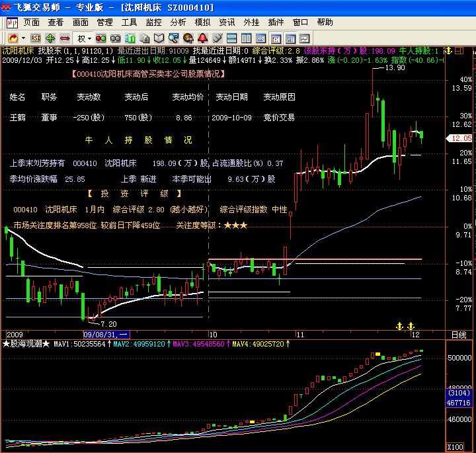The width and height of the screenshot is (476, 453).
Task: Open the 插件 menu
Action: click(276, 22)
